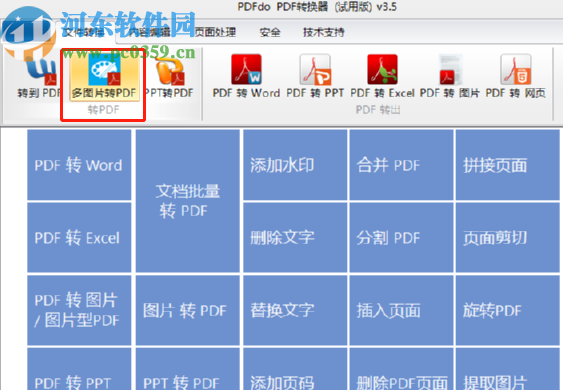Click the PDF 转 Excel blue tile
The width and height of the screenshot is (563, 390).
coord(79,237)
